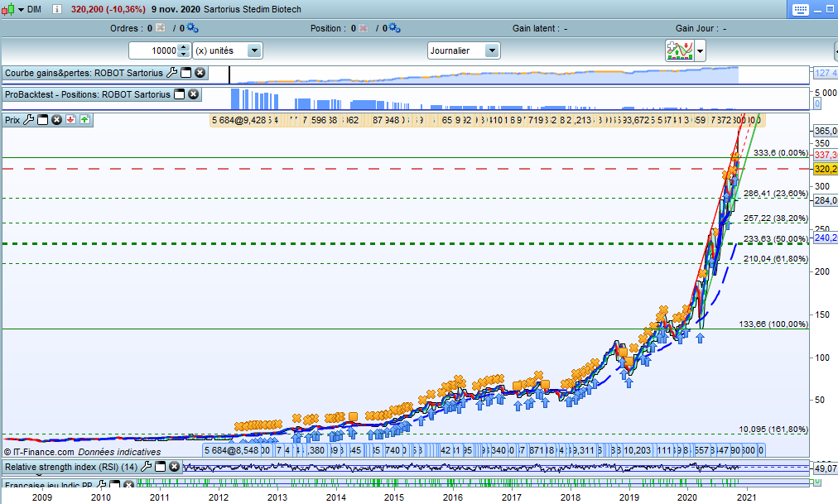
Task: Maximize the Relative strength index panel
Action: pyautogui.click(x=160, y=467)
